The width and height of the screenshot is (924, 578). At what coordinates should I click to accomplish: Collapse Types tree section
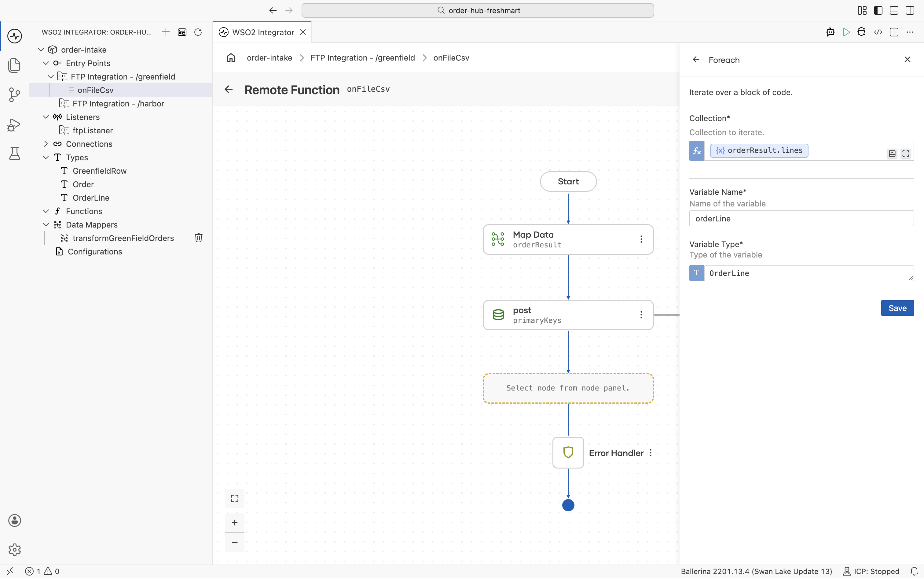coord(46,157)
